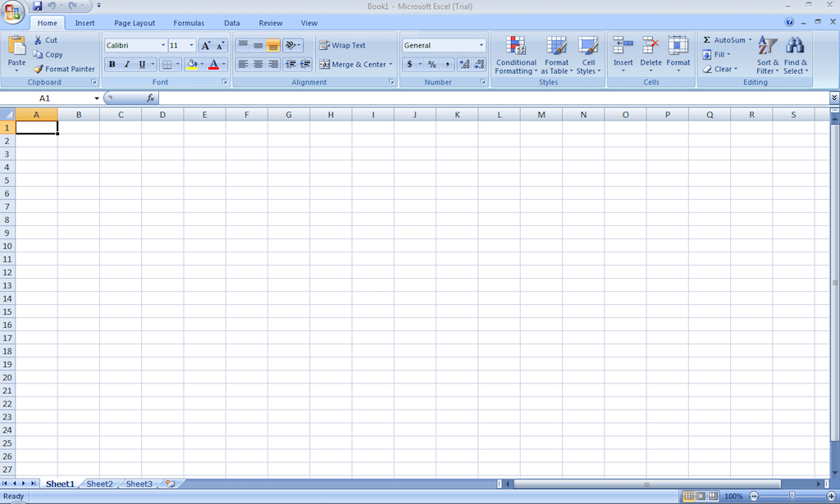Undo the last action in Quick Access toolbar

[x=52, y=6]
